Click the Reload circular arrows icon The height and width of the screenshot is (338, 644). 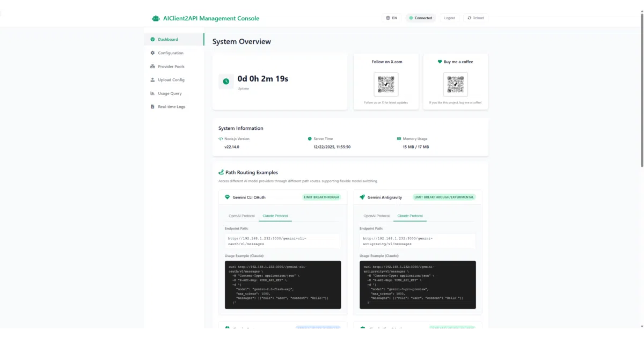(x=470, y=18)
